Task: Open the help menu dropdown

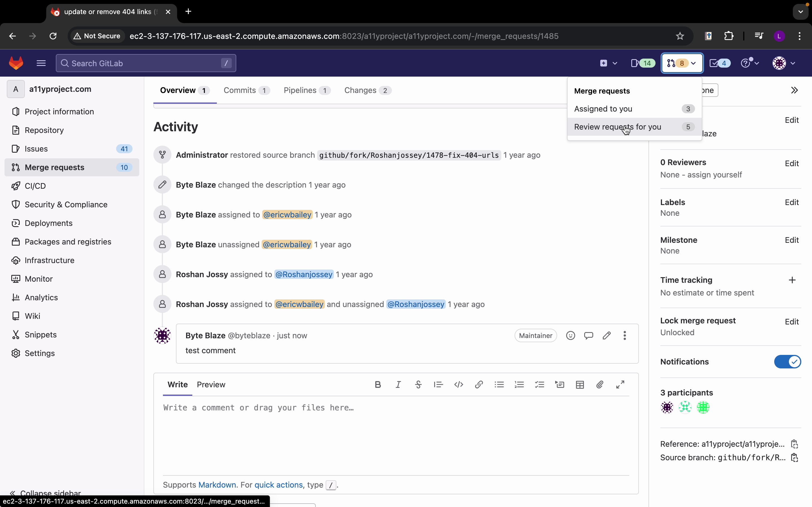Action: point(750,63)
